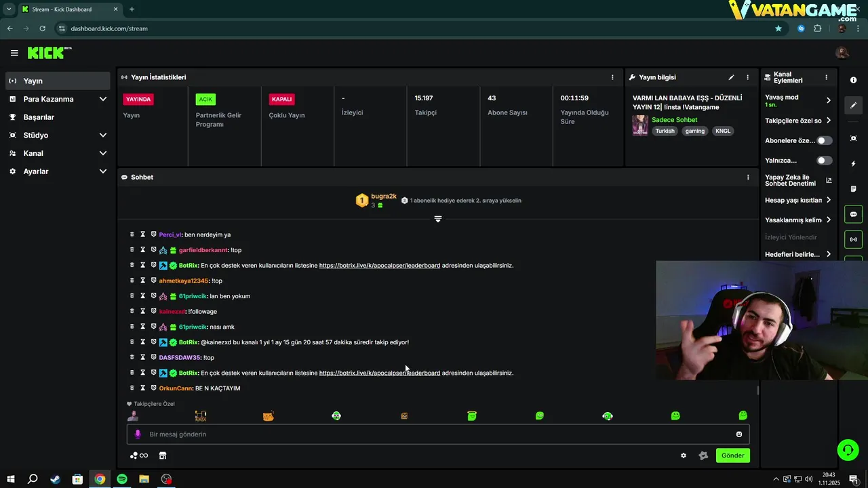Open the green support headset button
Screen dimensions: 868x488
848,449
